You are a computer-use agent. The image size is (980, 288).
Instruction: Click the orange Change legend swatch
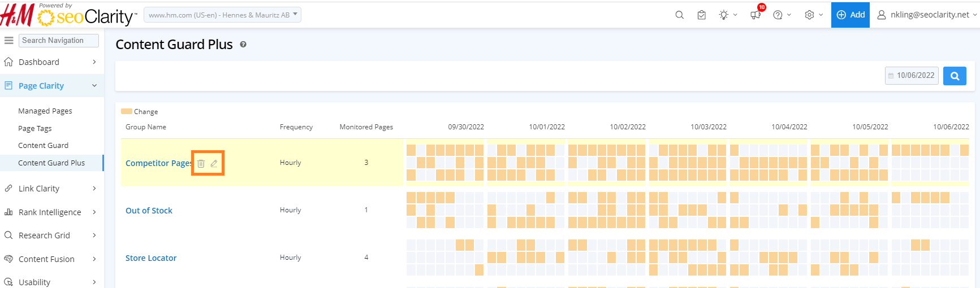127,112
